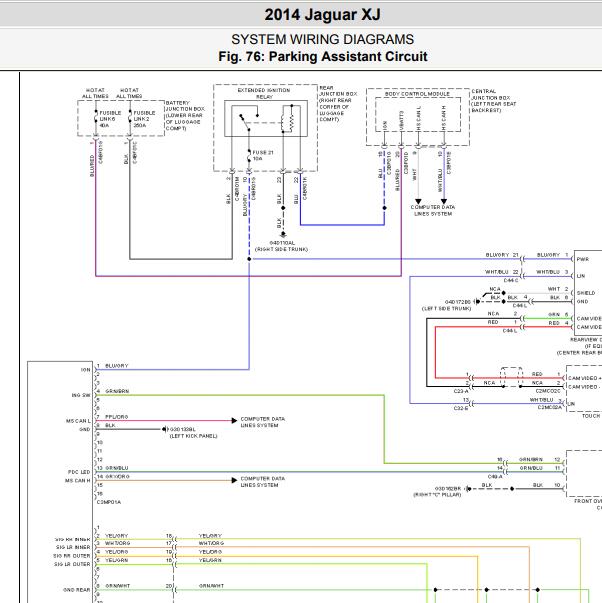602x603 pixels.
Task: Click the "FUSIBLE LINK 6 40A" label
Action: 110,119
